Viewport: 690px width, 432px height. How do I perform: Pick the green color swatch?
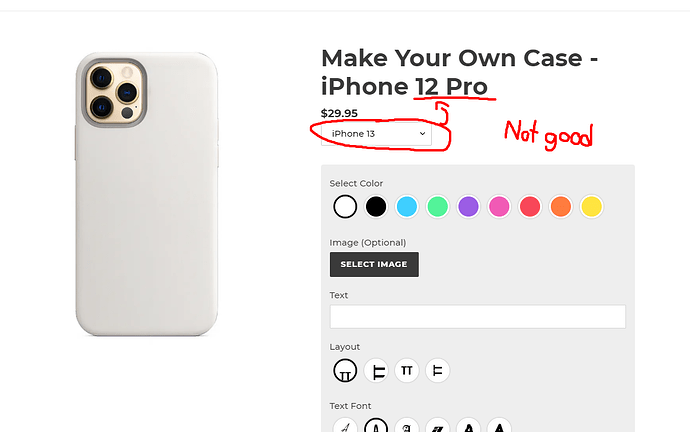click(437, 207)
